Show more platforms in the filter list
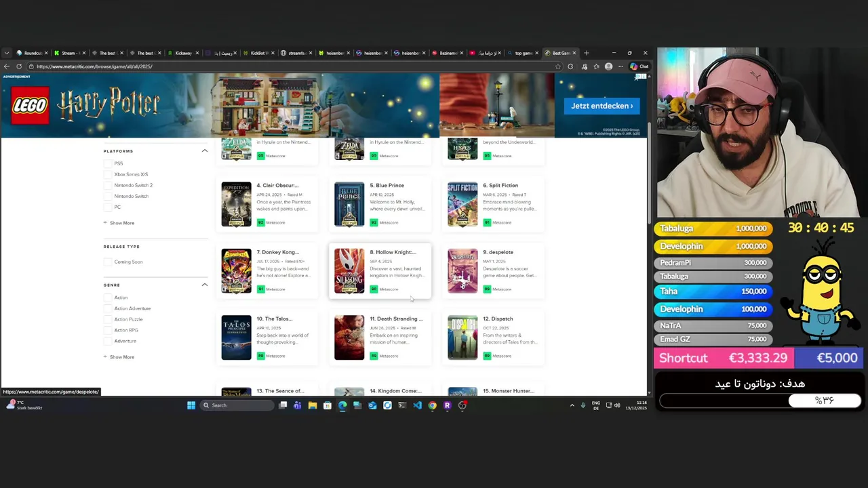This screenshot has height=488, width=868. click(x=119, y=223)
